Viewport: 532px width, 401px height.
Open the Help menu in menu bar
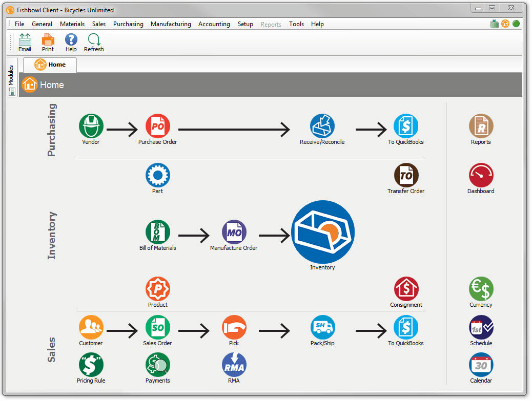point(317,24)
